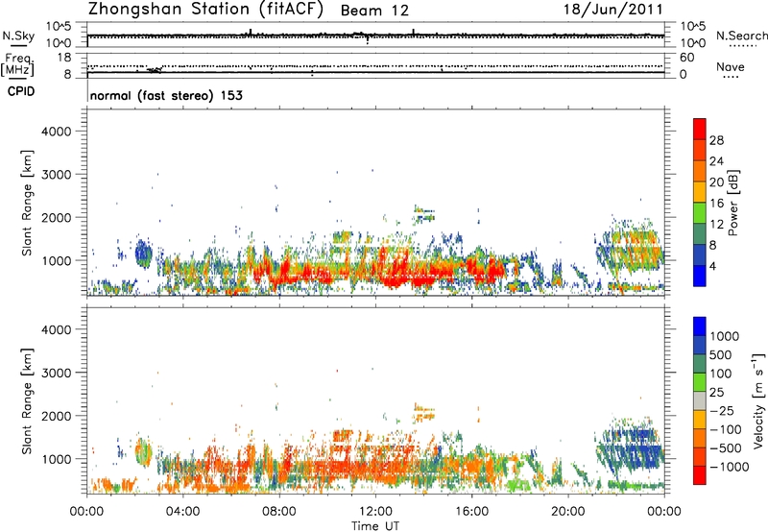Click the '28' tick on Power colorbar
The image size is (768, 532).
pyautogui.click(x=716, y=140)
